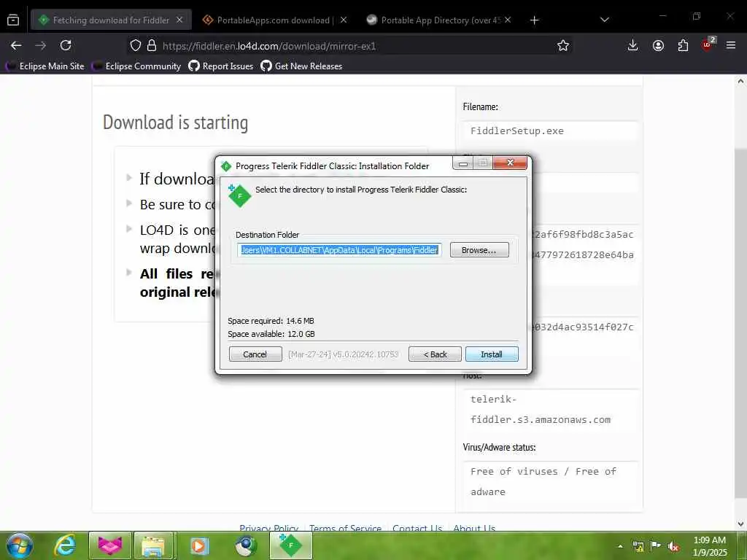Open the About Us footer link

[474, 528]
